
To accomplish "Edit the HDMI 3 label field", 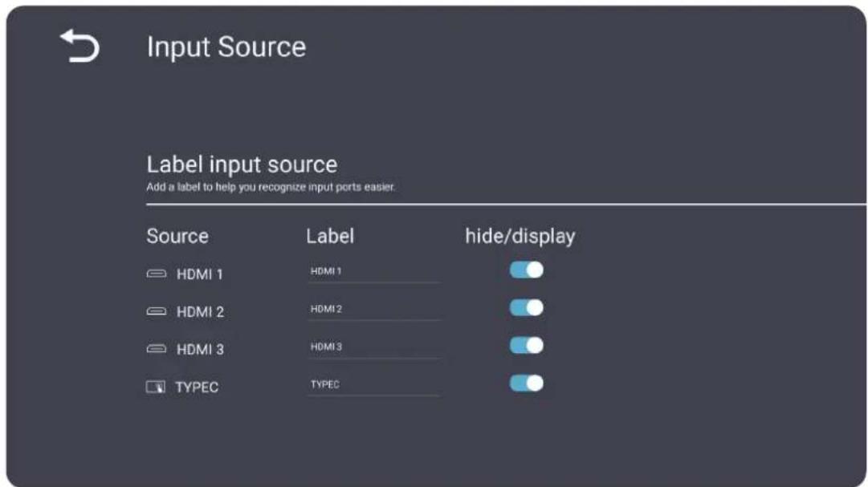I will [x=374, y=347].
